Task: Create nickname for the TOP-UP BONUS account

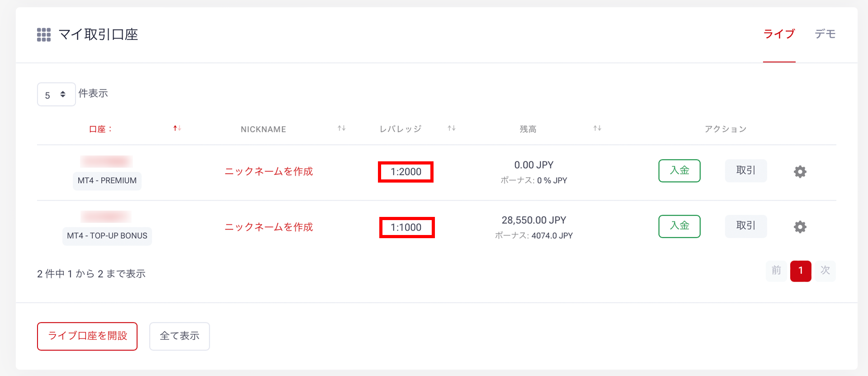Action: click(x=269, y=227)
